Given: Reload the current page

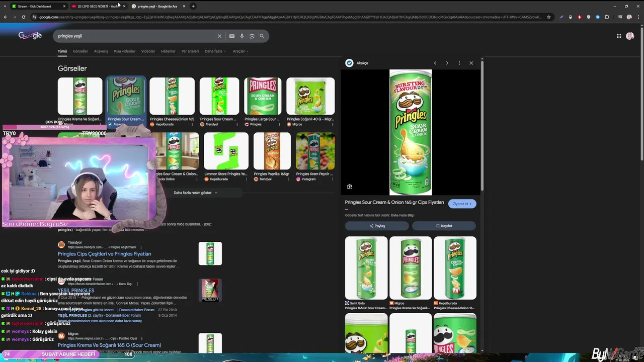Looking at the screenshot, I should click(23, 17).
